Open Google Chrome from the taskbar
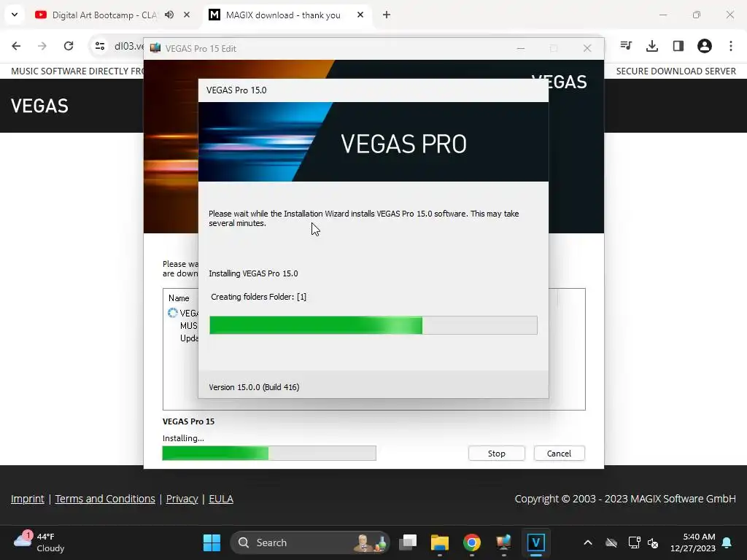 pos(472,542)
